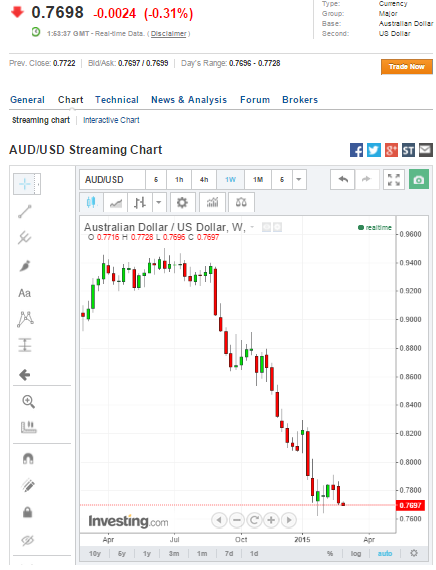Viewport: 436px width, 570px height.
Task: Open the News & Analysis tab
Action: (189, 100)
